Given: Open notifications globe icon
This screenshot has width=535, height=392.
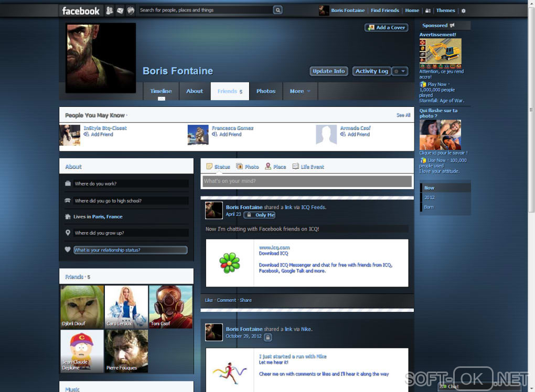Looking at the screenshot, I should point(131,10).
